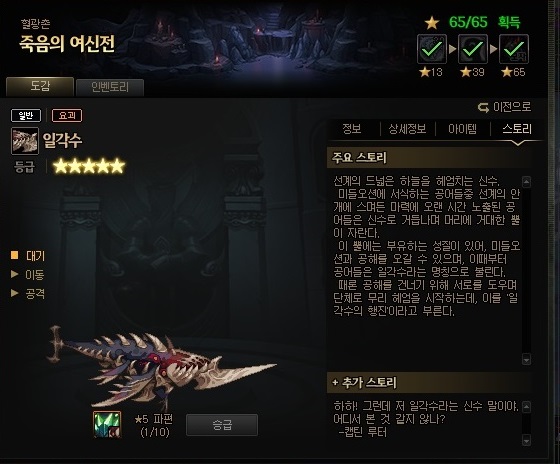The width and height of the screenshot is (560, 464).
Task: Click the 요괴 type tag
Action: click(x=67, y=115)
